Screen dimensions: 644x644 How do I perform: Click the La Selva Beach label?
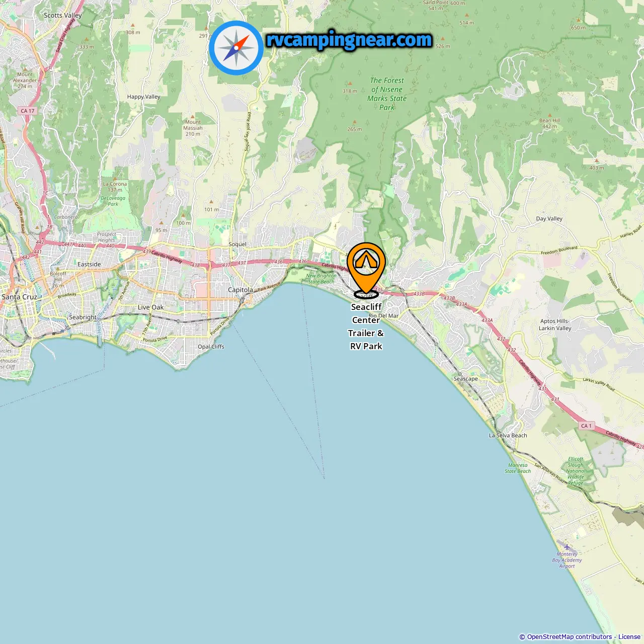508,436
